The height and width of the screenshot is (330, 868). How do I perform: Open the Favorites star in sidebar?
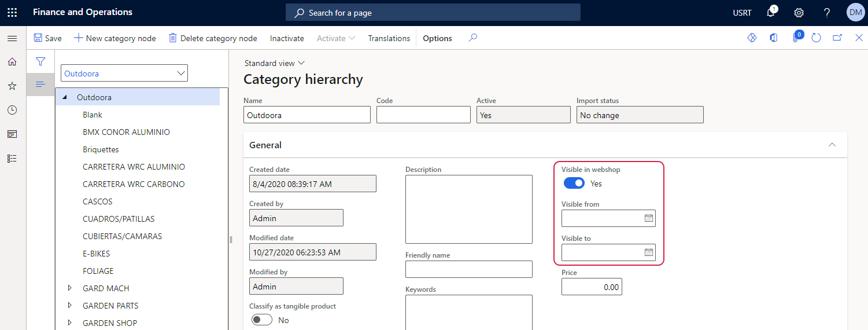[12, 86]
